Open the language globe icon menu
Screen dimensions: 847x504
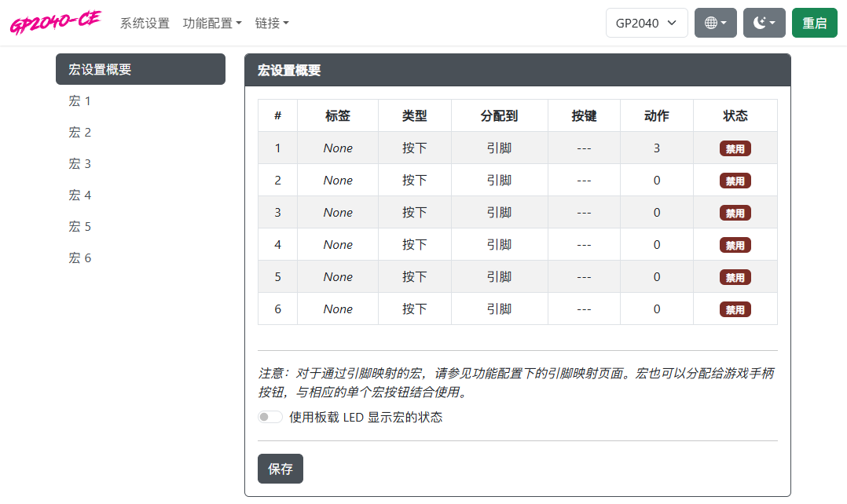coord(715,22)
